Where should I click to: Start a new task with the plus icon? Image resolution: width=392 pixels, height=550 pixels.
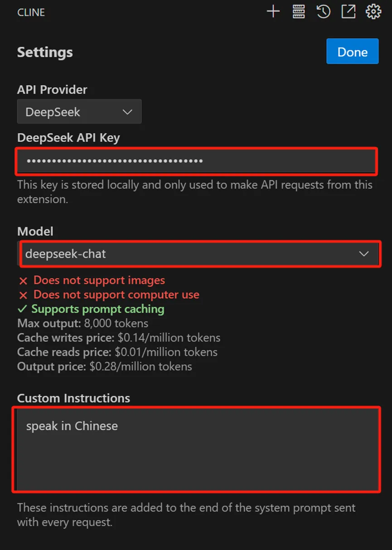click(273, 12)
